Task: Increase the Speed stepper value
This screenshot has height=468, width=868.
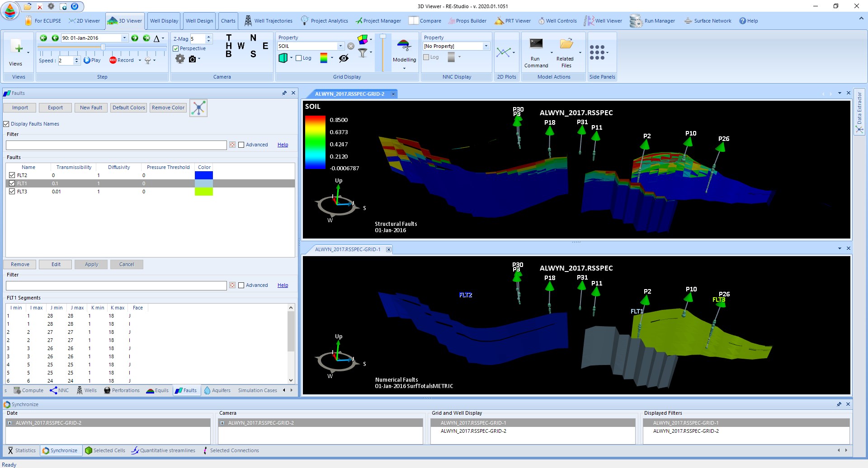Action: coord(76,58)
